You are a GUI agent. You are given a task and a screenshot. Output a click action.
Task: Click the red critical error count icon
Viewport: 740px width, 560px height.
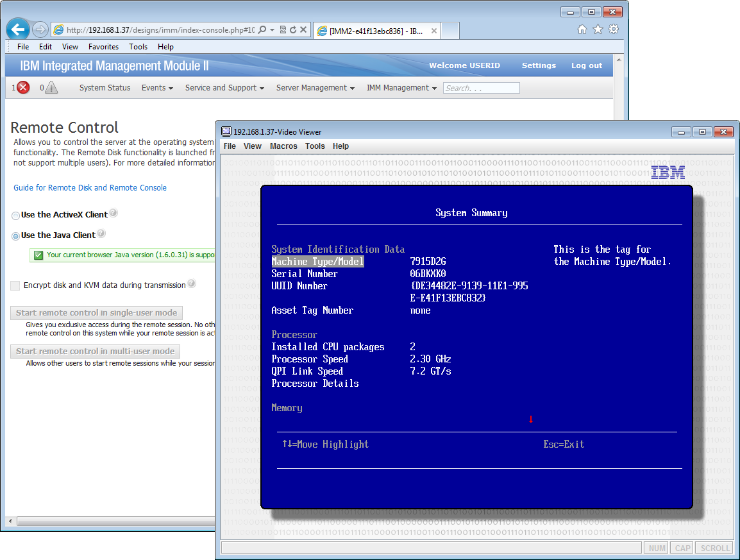click(x=22, y=88)
